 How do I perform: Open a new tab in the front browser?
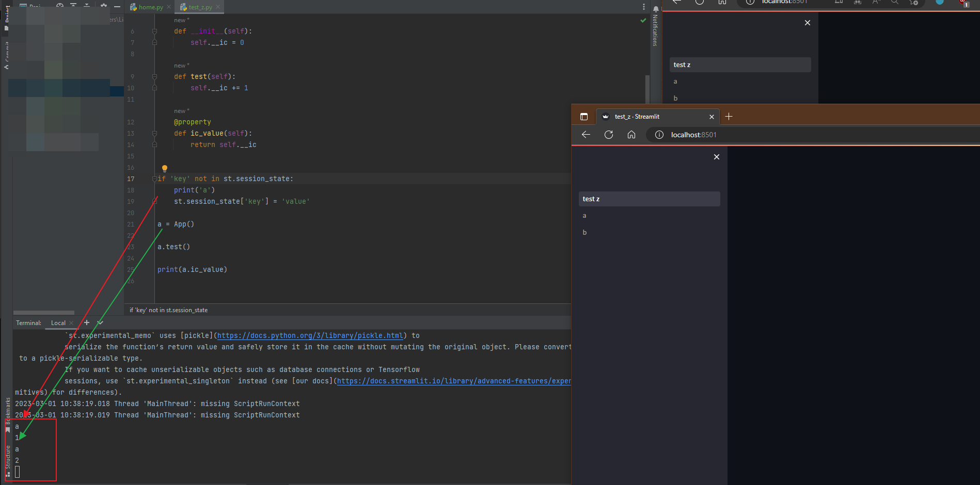729,117
